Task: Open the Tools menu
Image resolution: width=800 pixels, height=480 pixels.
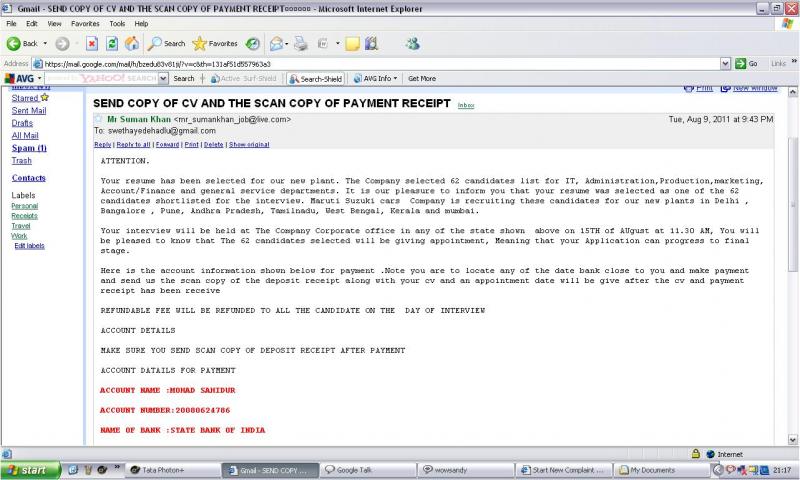Action: [117, 23]
